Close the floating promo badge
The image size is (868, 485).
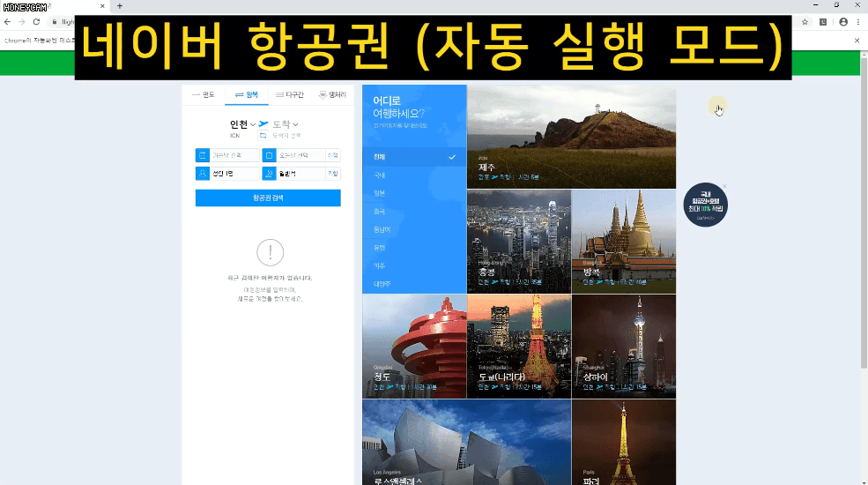724,186
